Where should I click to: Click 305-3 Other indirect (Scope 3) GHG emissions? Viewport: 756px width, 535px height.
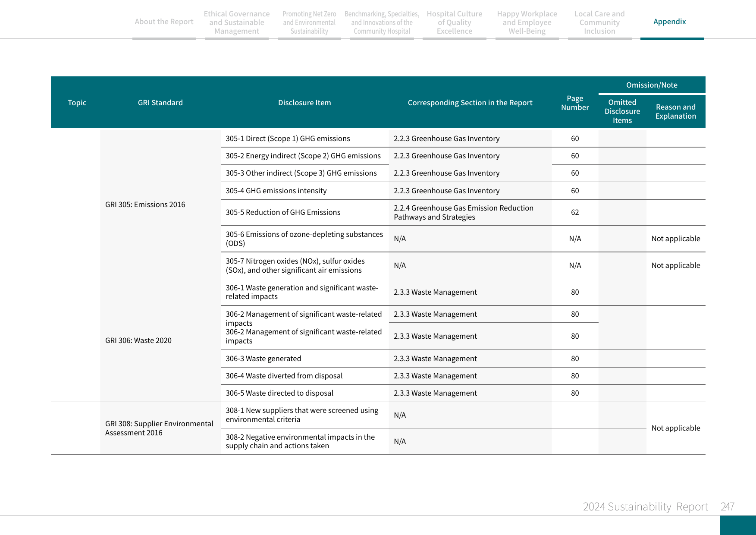click(301, 173)
